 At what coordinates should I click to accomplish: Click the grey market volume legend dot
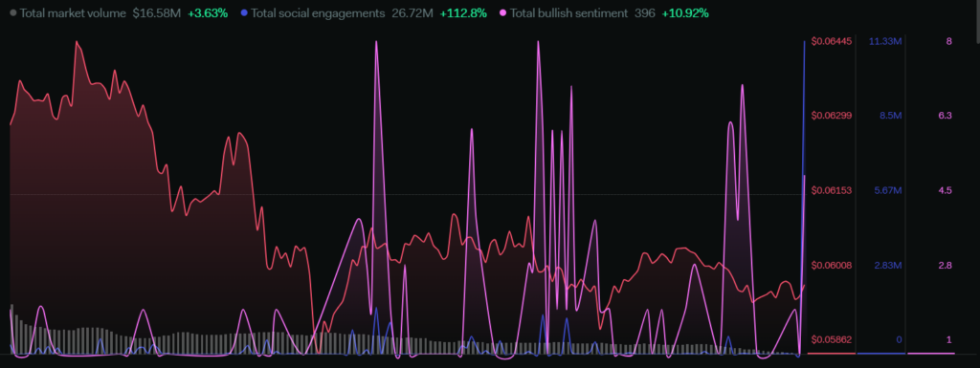coord(13,12)
